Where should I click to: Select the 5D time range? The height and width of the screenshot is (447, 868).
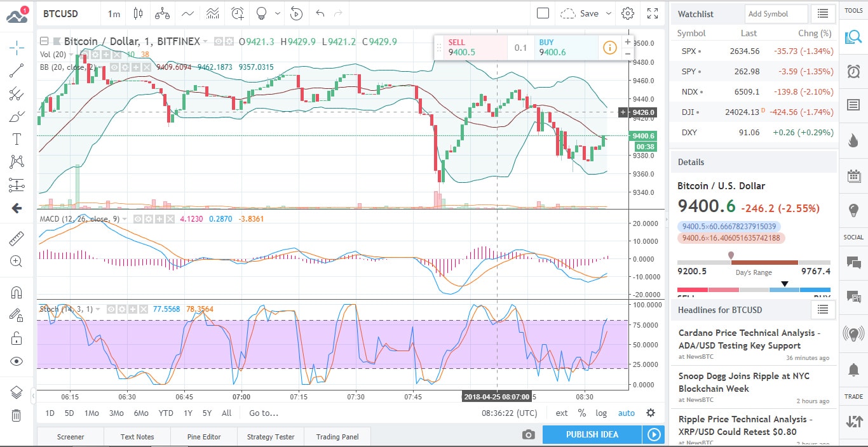click(69, 413)
